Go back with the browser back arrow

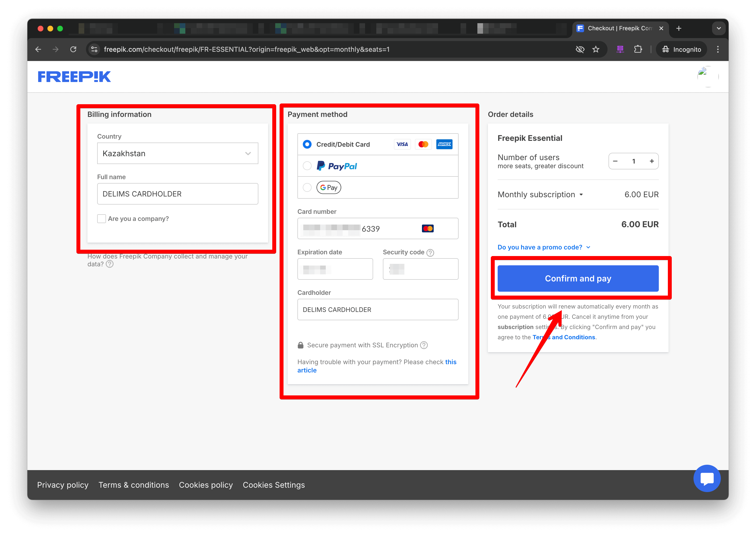[38, 49]
